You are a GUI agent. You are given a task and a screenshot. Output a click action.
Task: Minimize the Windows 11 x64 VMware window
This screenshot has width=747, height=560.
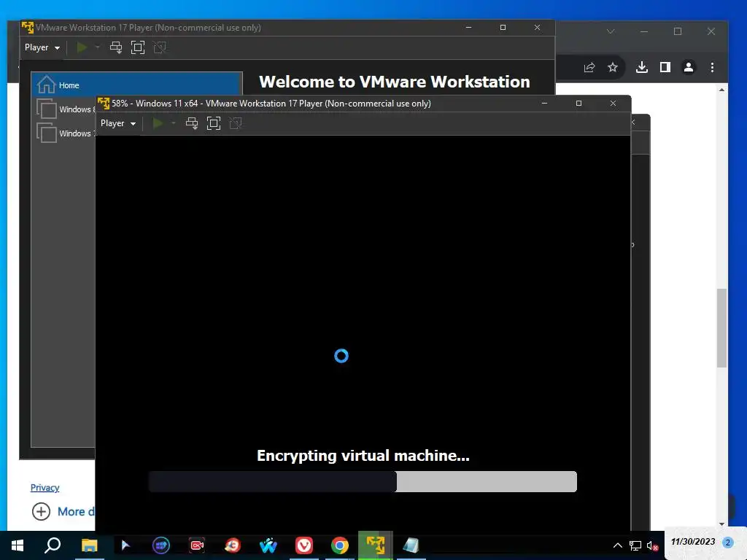point(544,104)
